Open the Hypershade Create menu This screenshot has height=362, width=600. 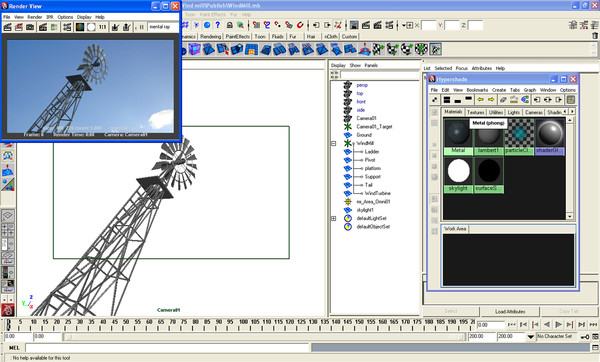pyautogui.click(x=499, y=90)
